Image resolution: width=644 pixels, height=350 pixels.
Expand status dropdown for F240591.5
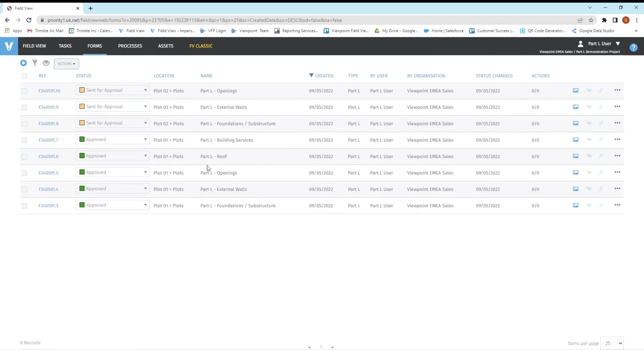click(145, 172)
